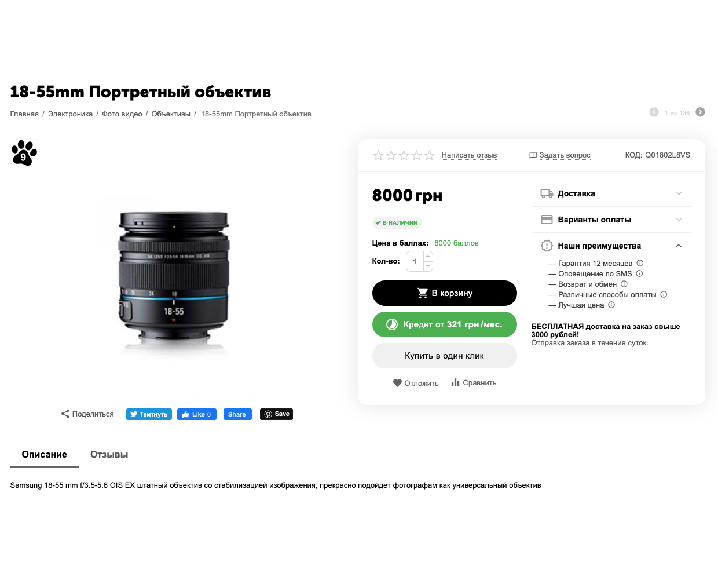Click the paw badge icon with 9
This screenshot has height=588, width=718.
tap(24, 153)
